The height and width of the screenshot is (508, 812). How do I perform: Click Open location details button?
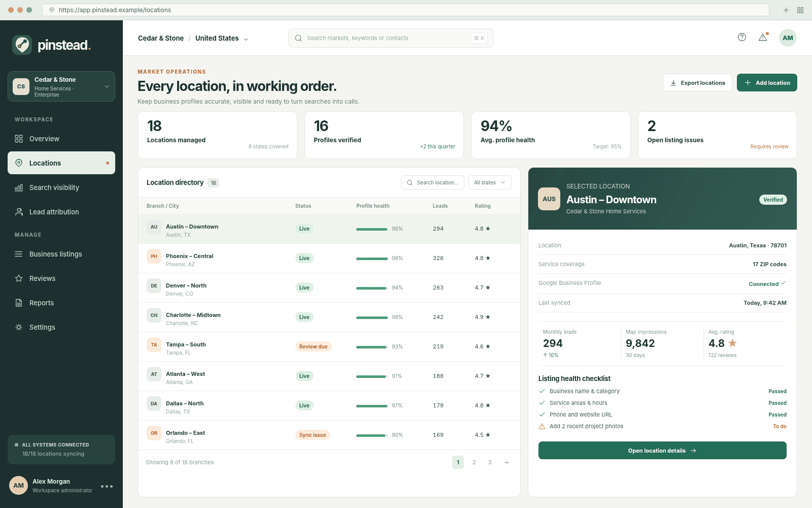click(x=662, y=451)
